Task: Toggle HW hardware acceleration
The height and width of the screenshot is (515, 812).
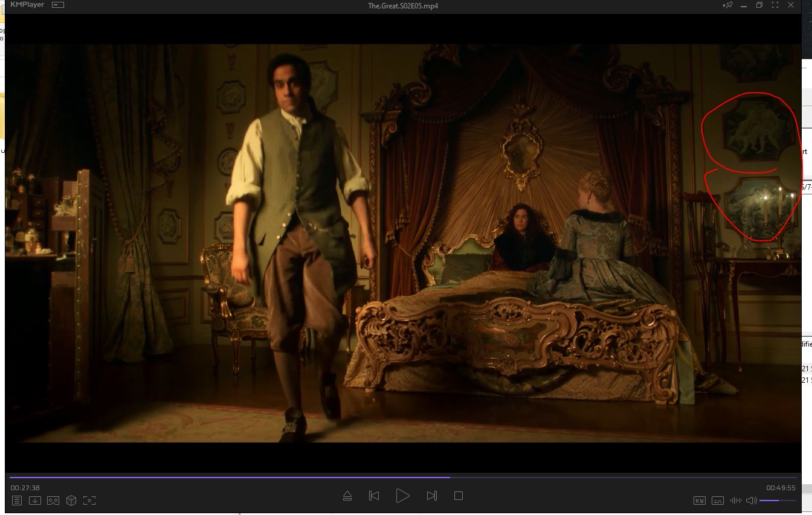Action: click(x=699, y=501)
